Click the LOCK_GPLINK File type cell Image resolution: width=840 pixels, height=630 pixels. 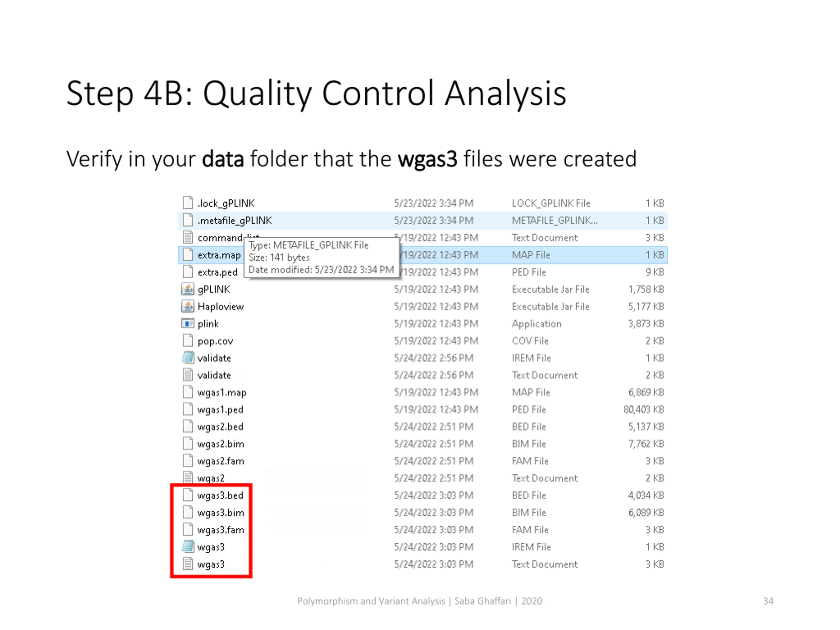551,203
